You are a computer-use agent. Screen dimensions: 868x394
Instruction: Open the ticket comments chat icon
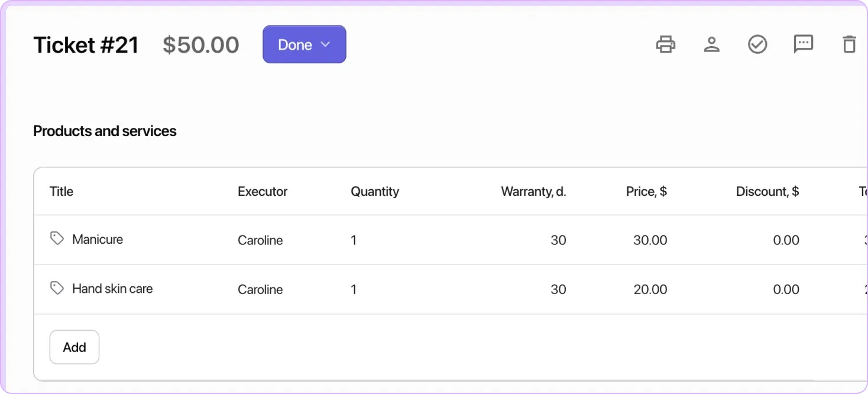click(x=803, y=44)
